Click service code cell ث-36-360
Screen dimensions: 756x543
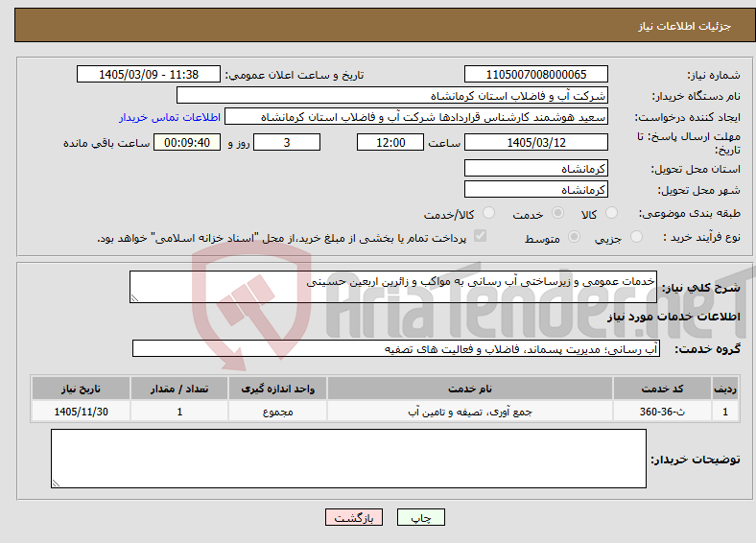[663, 412]
